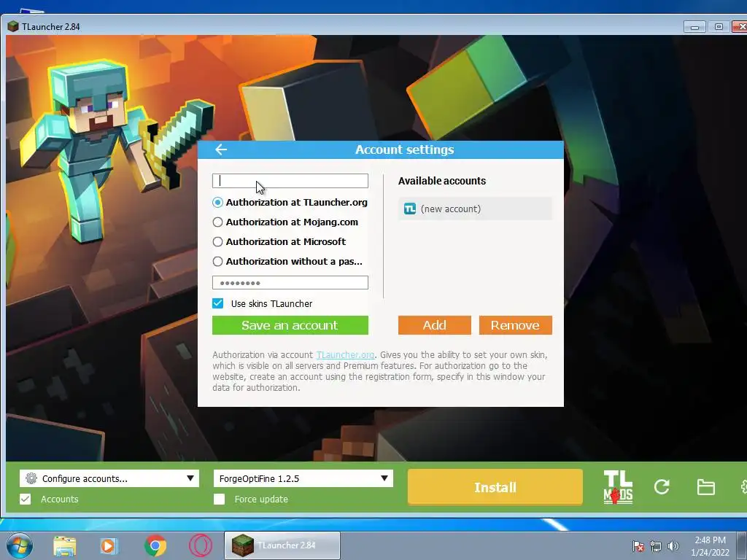Click TLauncher window title icon
This screenshot has width=747, height=560.
[x=13, y=26]
